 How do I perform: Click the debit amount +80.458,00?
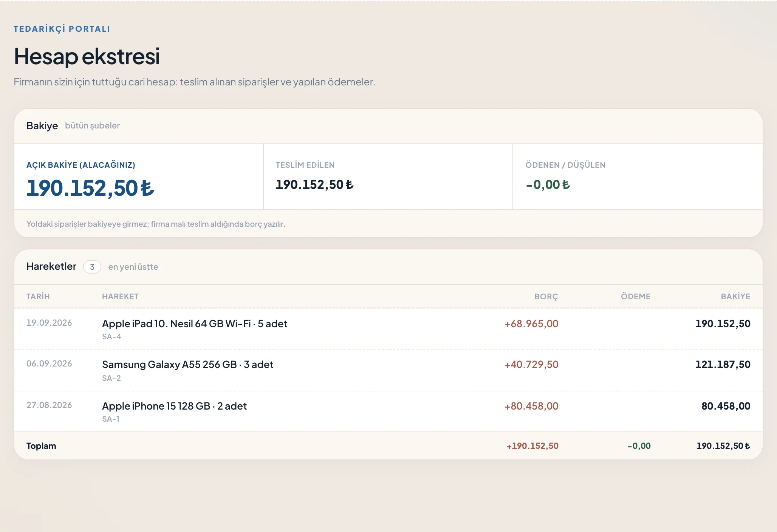pyautogui.click(x=531, y=406)
